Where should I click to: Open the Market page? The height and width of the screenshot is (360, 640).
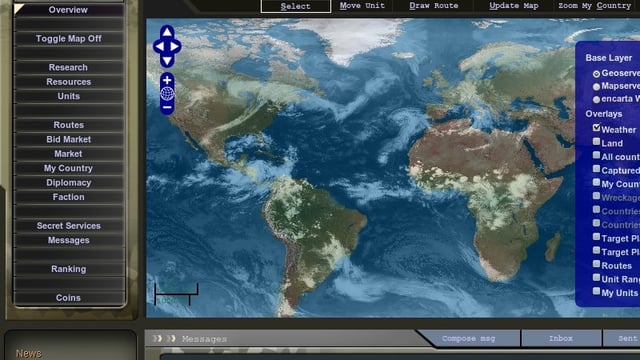[69, 154]
